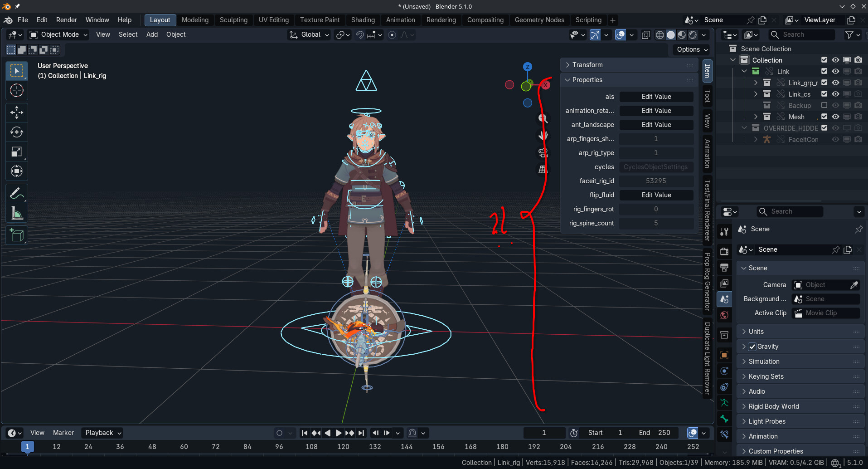Screen dimensions: 868x469
Task: Enable the Backup collection checkbox
Action: [824, 105]
